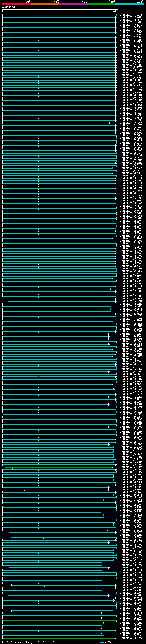Select the UniRef100_Q6TKR0 label

coord(131,63)
